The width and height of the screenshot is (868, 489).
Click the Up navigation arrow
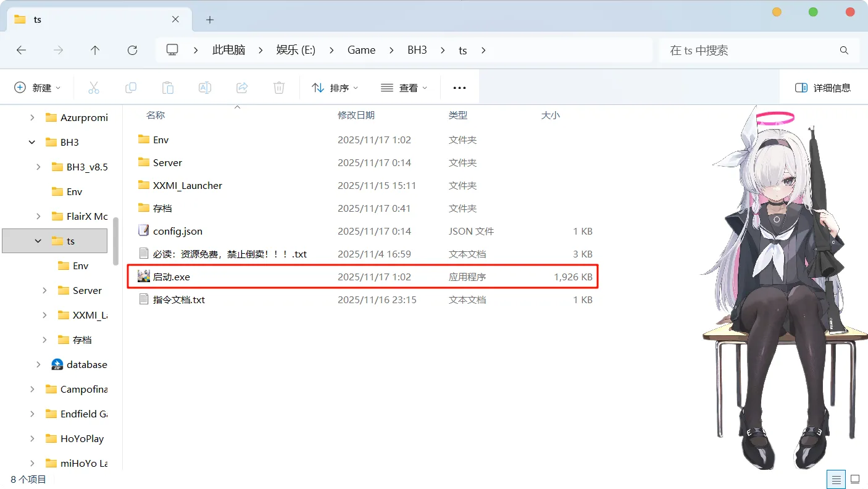pos(95,50)
